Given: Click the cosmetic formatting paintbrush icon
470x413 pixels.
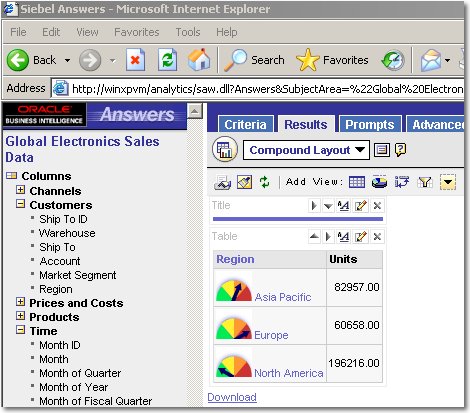Looking at the screenshot, I should 244,182.
